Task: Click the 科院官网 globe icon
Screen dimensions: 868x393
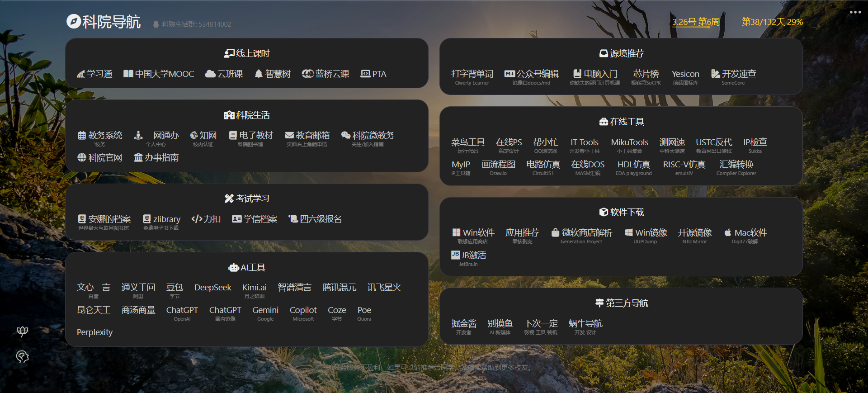Action: pos(82,157)
